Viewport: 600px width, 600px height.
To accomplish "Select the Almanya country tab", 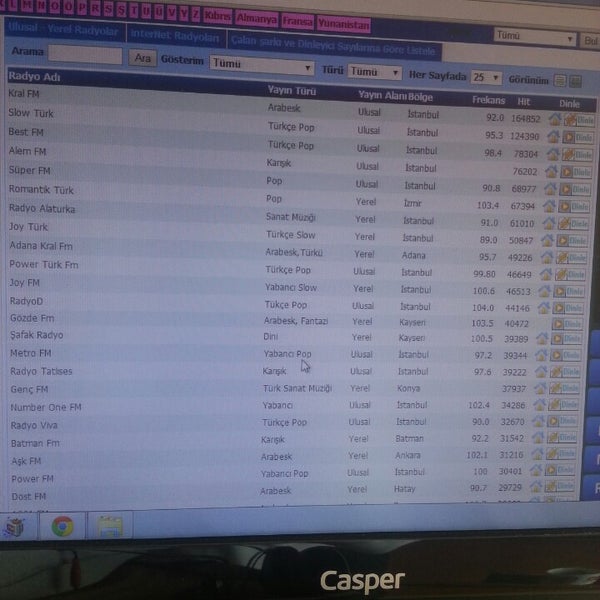I will click(257, 20).
